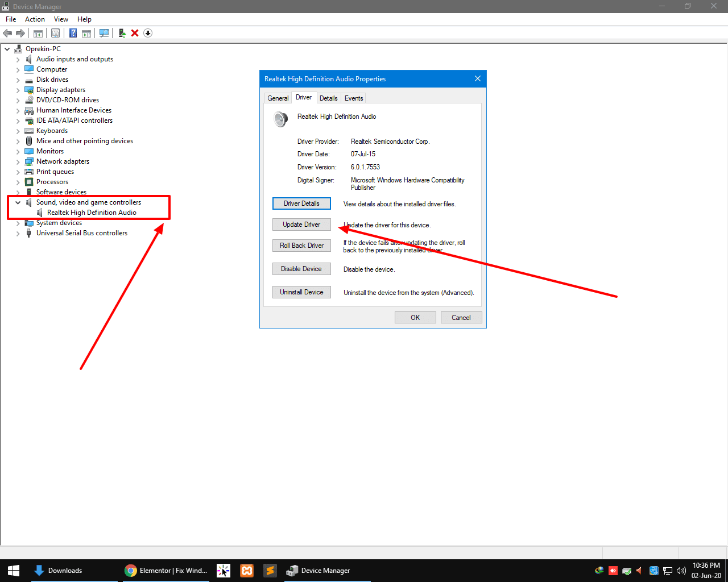Viewport: 728px width, 582px height.
Task: Open the Help menu
Action: [x=84, y=19]
